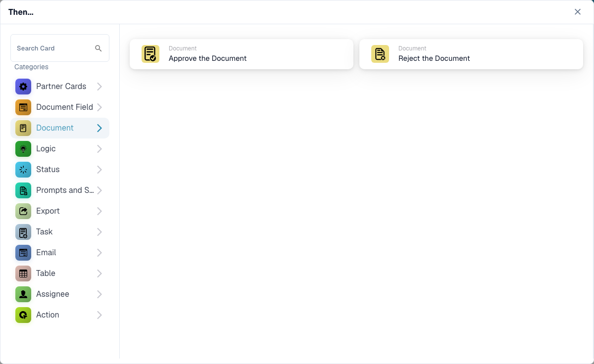
Task: Expand the Export category chevron
Action: (99, 211)
